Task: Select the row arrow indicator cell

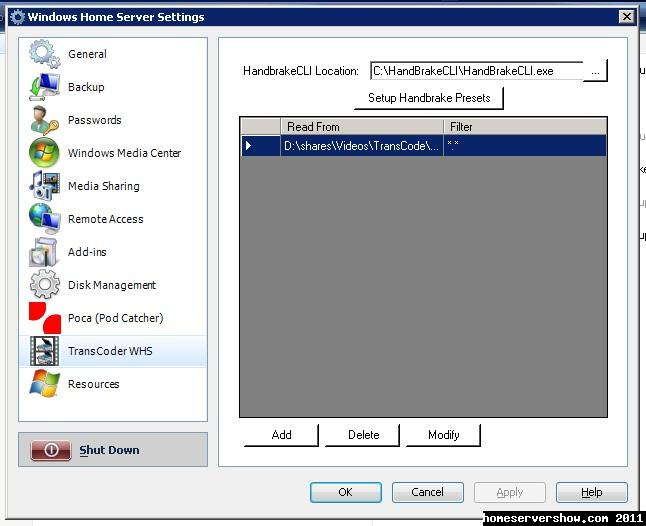Action: 261,145
